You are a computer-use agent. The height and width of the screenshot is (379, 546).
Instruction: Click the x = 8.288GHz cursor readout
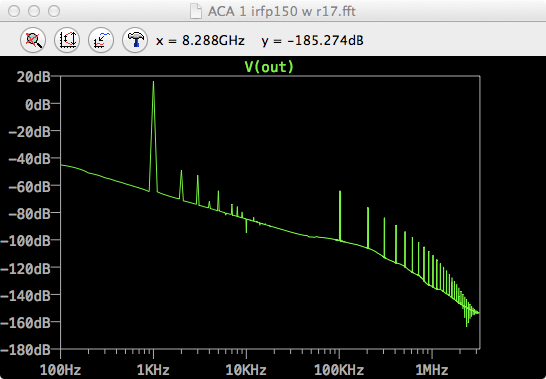tap(201, 41)
